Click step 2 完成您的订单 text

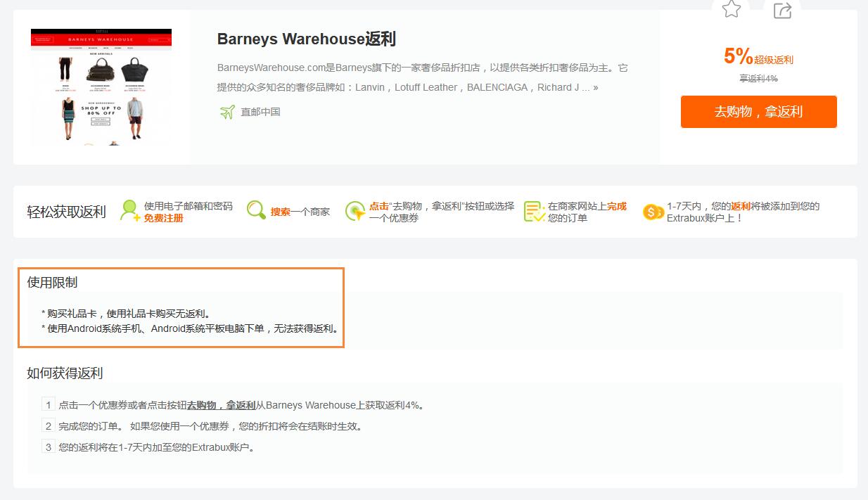pos(210,426)
